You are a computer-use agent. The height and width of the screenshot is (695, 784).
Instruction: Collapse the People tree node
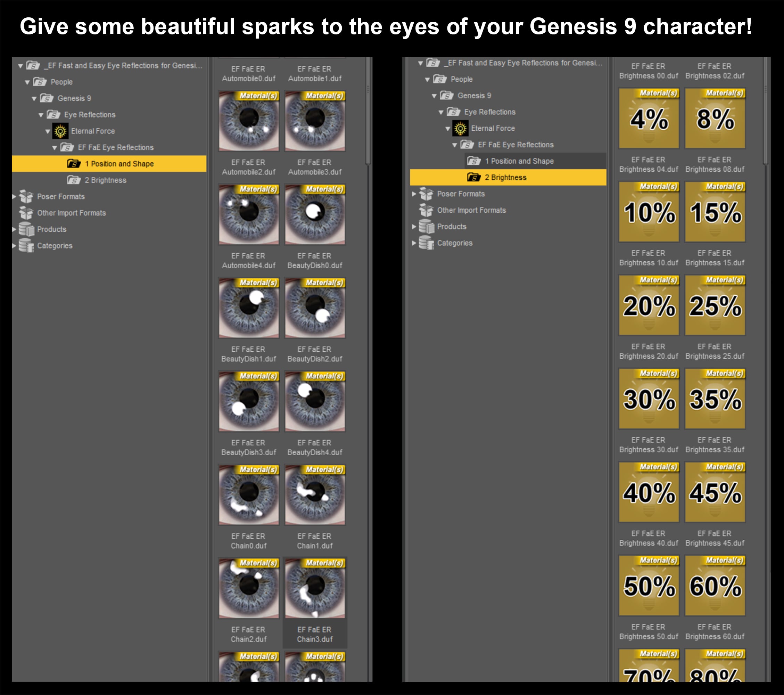click(26, 82)
